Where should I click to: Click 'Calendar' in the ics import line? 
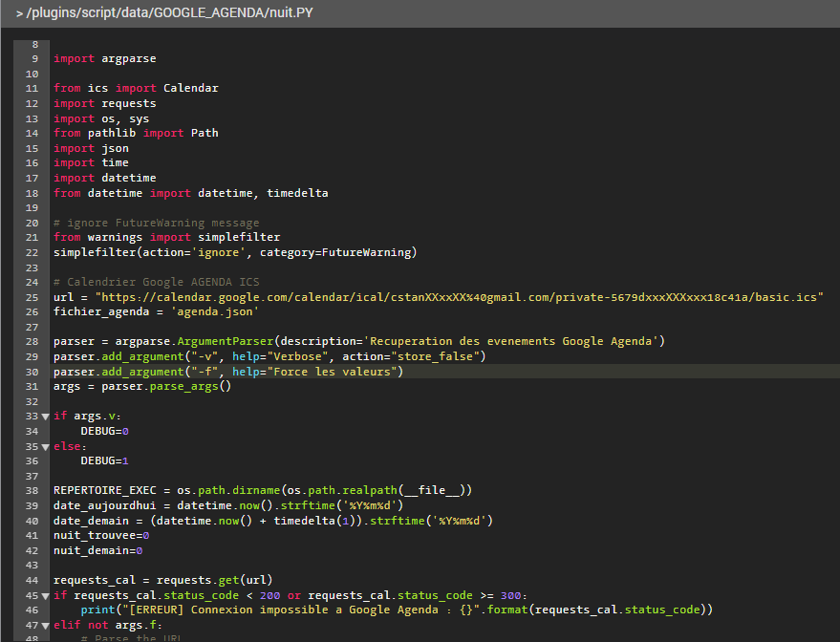[x=191, y=88]
